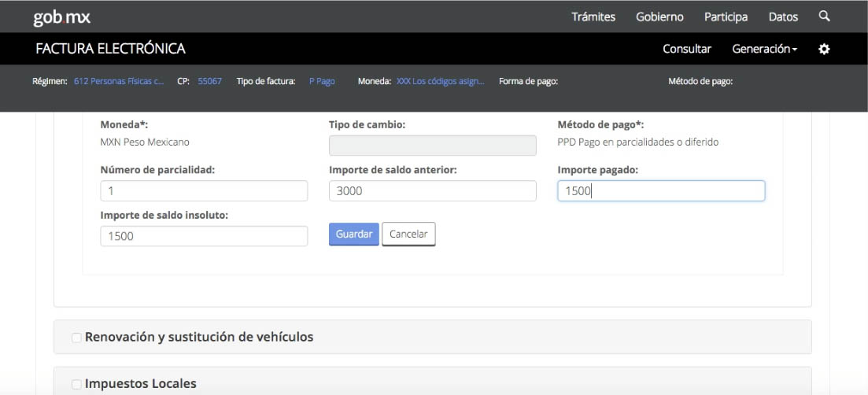The height and width of the screenshot is (395, 868).
Task: Select the Participa menu item
Action: pyautogui.click(x=726, y=17)
